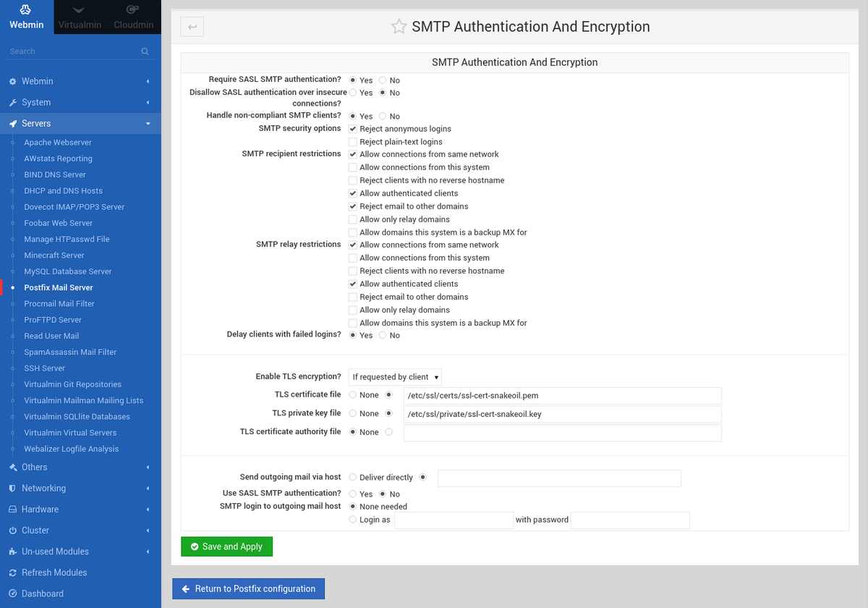Click the Networking shield icon
Image resolution: width=868 pixels, height=608 pixels.
[13, 489]
